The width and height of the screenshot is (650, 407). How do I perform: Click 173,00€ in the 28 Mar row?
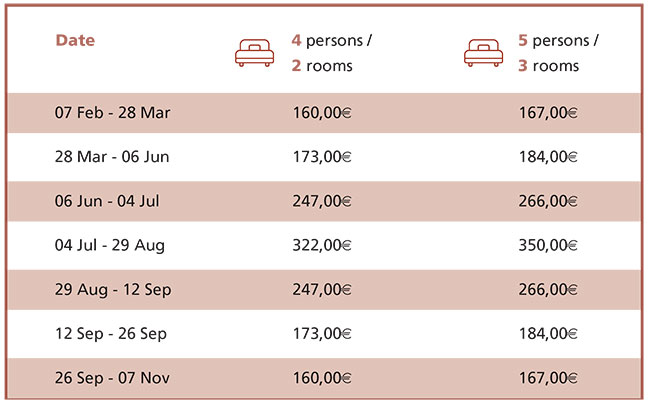click(322, 157)
